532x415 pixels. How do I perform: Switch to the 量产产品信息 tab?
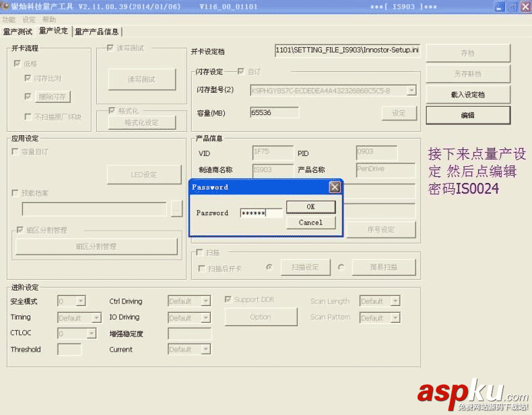coord(97,32)
